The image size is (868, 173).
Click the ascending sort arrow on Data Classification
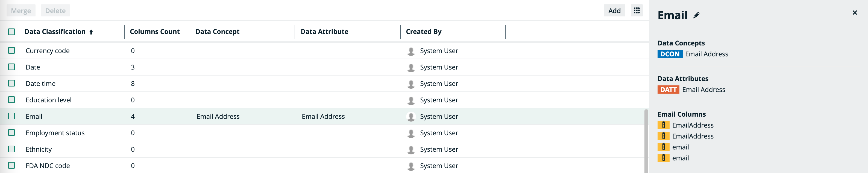tap(91, 32)
